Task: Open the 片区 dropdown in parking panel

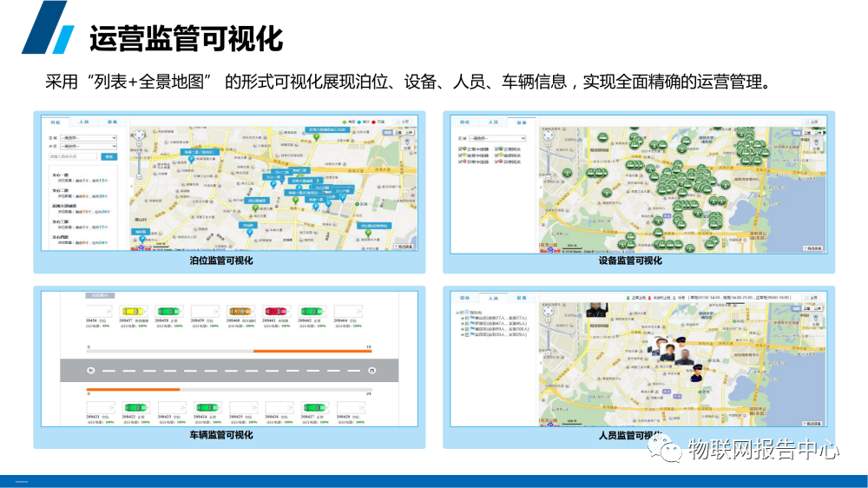Action: [88, 146]
